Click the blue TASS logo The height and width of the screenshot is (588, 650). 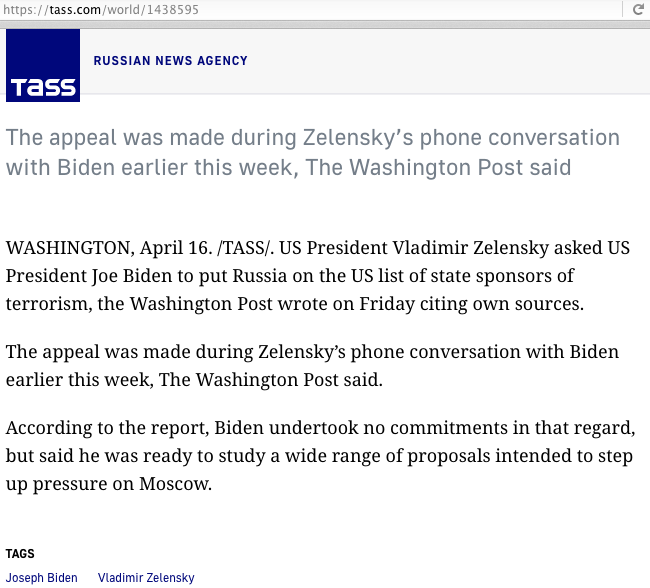click(43, 65)
